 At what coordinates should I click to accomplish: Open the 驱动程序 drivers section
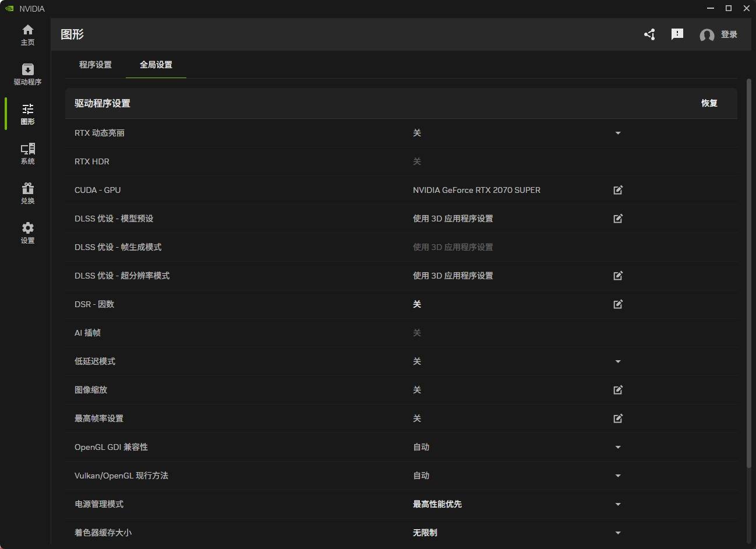27,74
